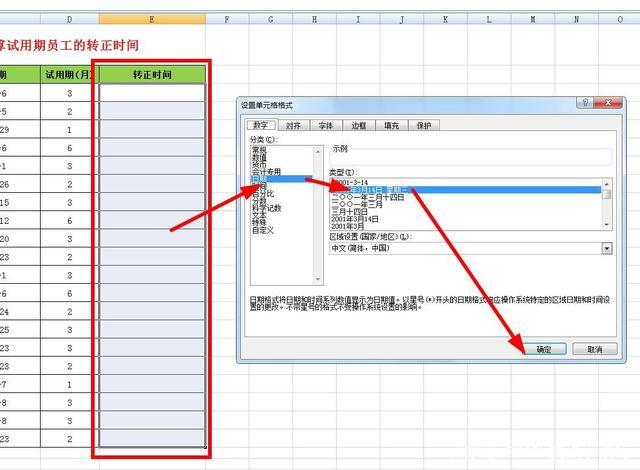Select 常规 in the category list
The image size is (640, 470).
259,150
